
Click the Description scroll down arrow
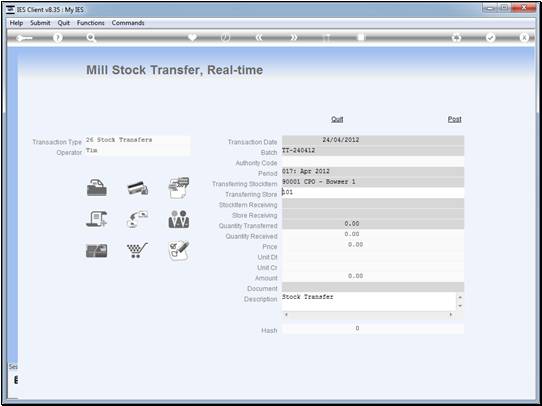[460, 306]
